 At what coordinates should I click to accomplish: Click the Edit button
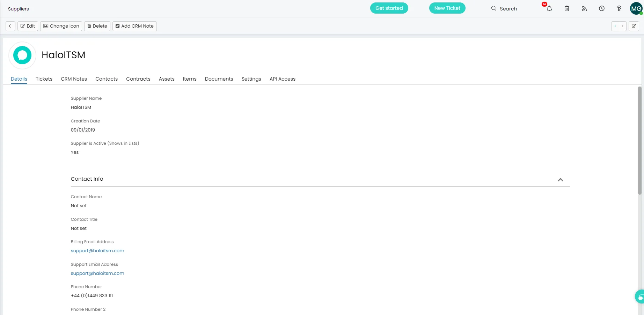tap(28, 26)
